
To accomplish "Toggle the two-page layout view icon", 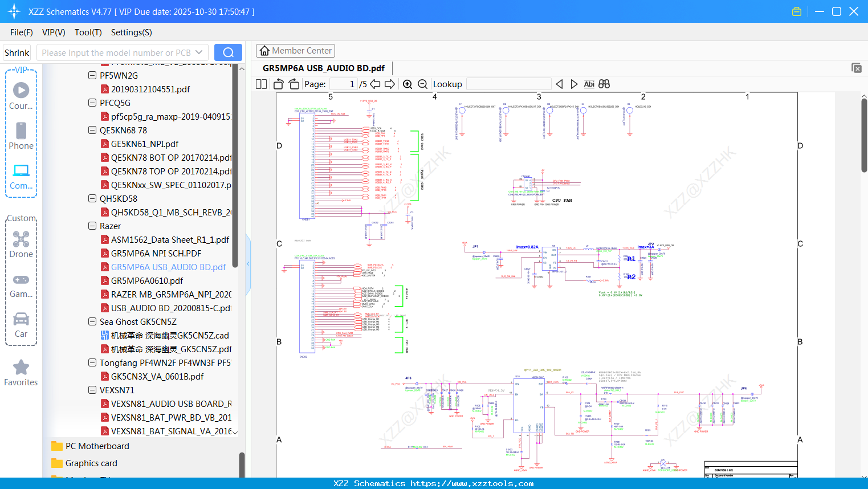I will 261,84.
